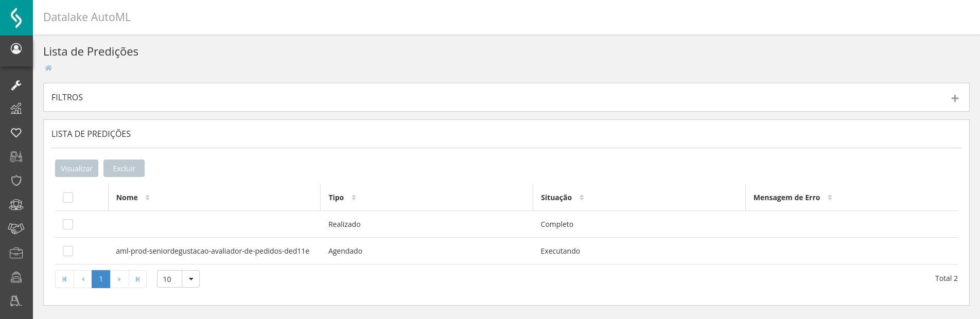The image size is (980, 319).
Task: Jump to the last page in paginator
Action: click(137, 279)
